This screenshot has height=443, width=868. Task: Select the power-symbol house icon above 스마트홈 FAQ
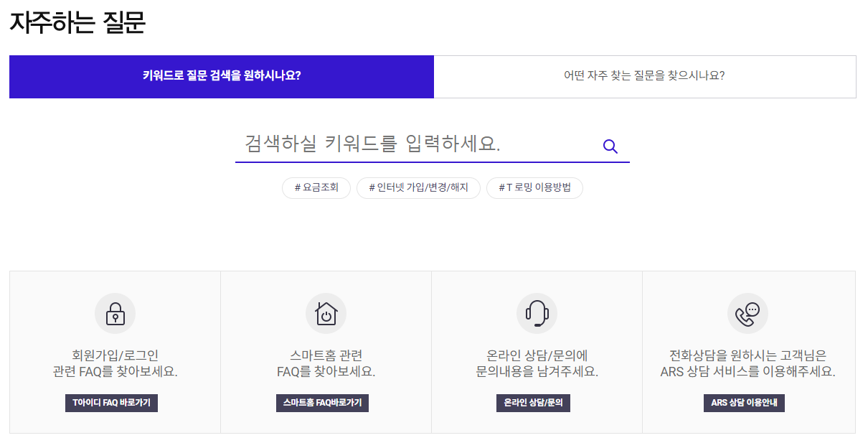click(x=326, y=313)
